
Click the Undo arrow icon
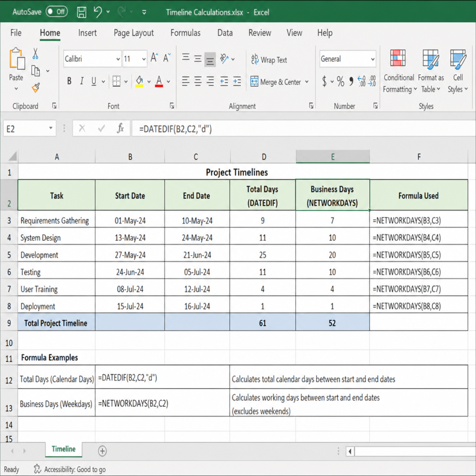pos(98,12)
